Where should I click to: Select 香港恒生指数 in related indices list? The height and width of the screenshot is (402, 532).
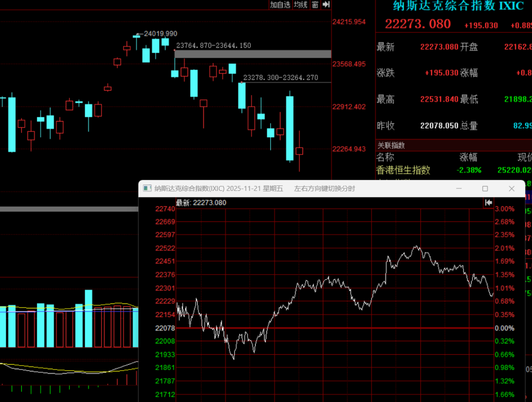[403, 170]
